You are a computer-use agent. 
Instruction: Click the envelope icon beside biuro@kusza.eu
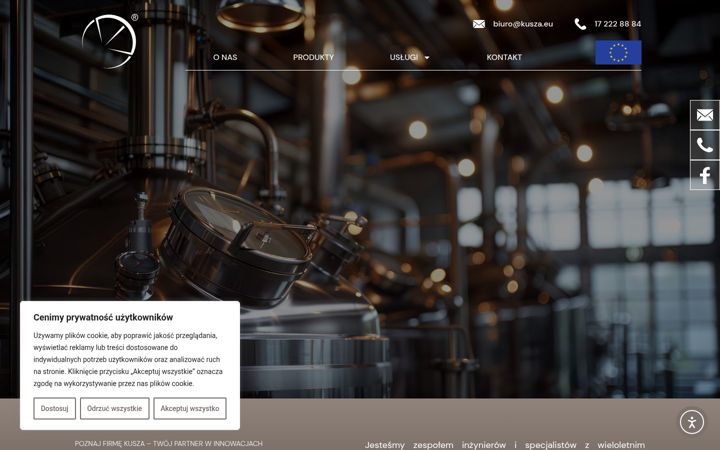478,24
